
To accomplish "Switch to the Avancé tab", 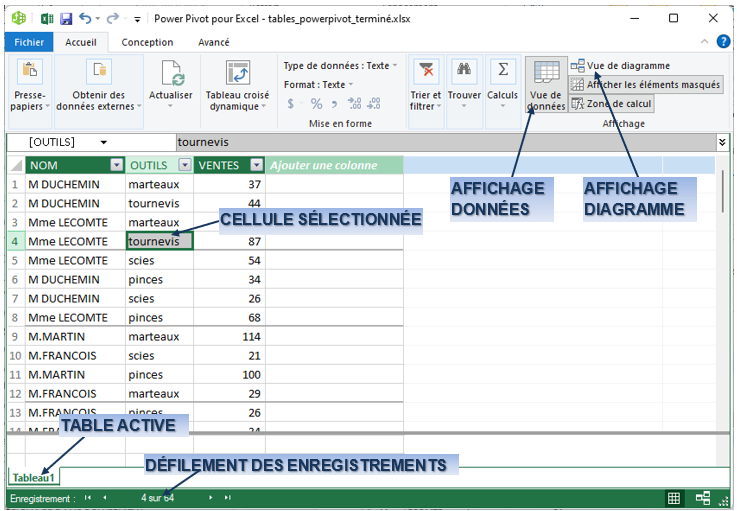I will (214, 42).
